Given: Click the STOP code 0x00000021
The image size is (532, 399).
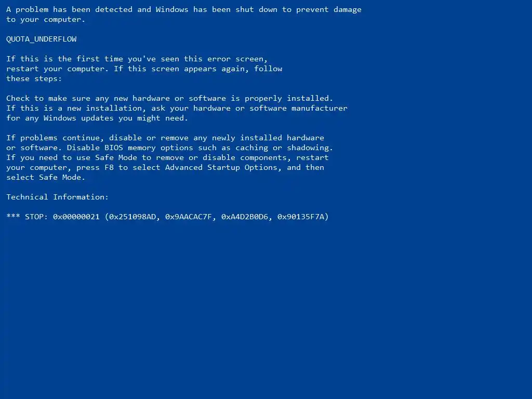Looking at the screenshot, I should tap(76, 217).
